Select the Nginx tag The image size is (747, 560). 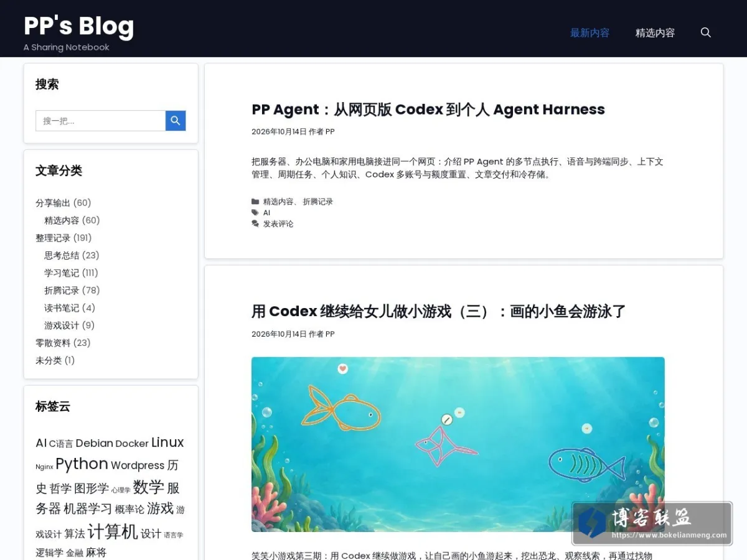[x=44, y=467]
